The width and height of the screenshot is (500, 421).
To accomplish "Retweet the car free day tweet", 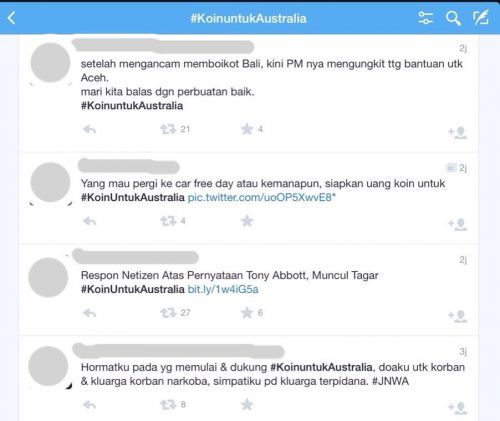I will [x=168, y=221].
